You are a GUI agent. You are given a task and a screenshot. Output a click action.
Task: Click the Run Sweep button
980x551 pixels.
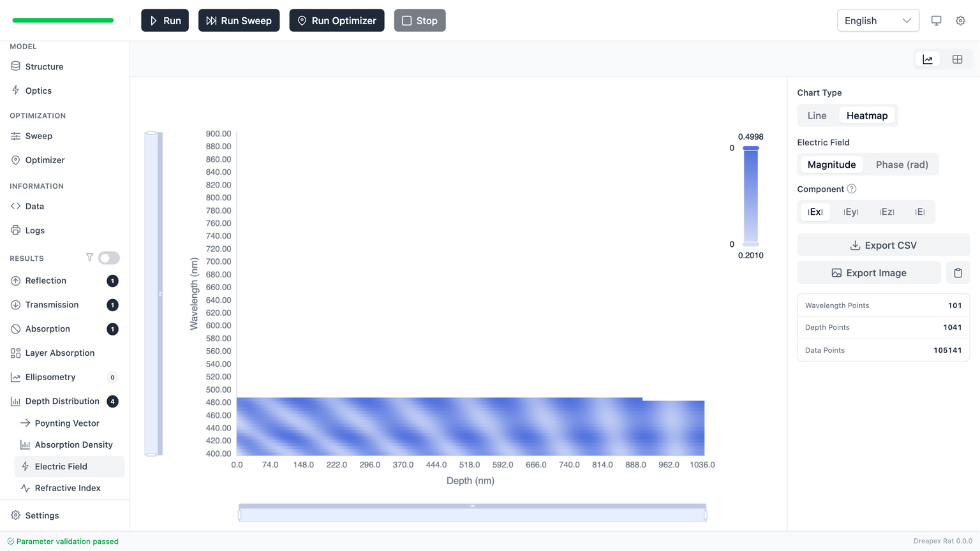239,20
